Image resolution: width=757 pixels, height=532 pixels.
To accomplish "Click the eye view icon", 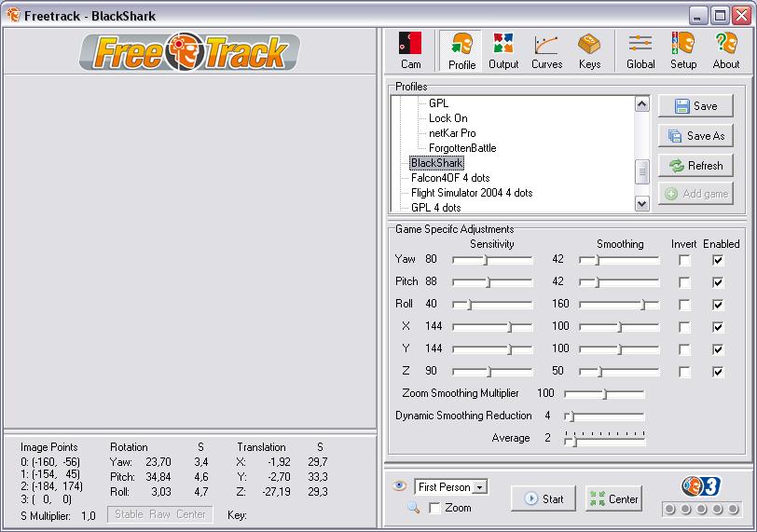I will [x=399, y=485].
